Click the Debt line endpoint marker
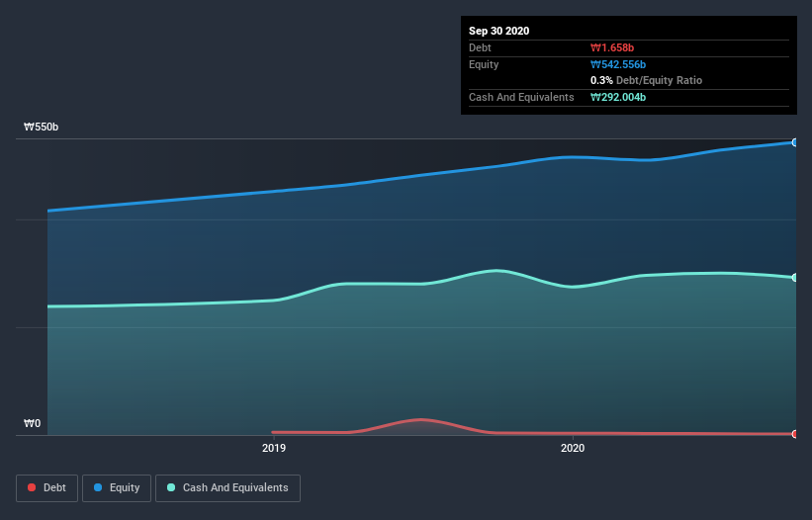The width and height of the screenshot is (812, 520). [795, 434]
